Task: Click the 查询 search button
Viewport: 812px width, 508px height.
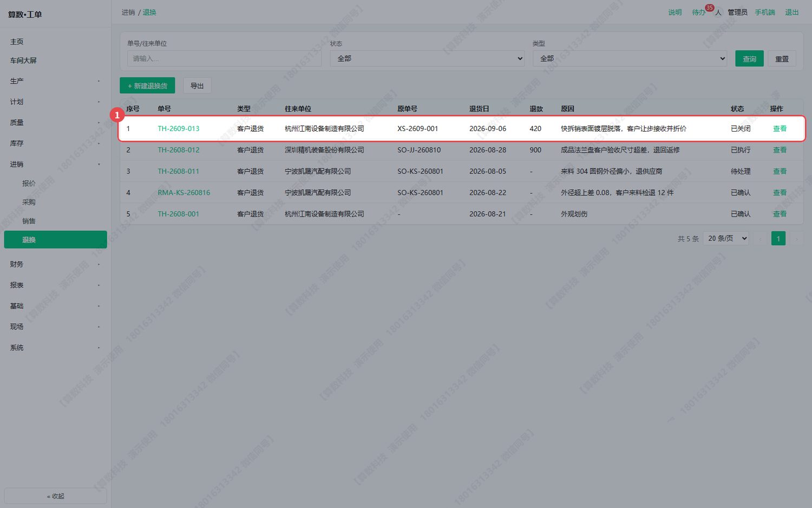Action: [x=749, y=58]
